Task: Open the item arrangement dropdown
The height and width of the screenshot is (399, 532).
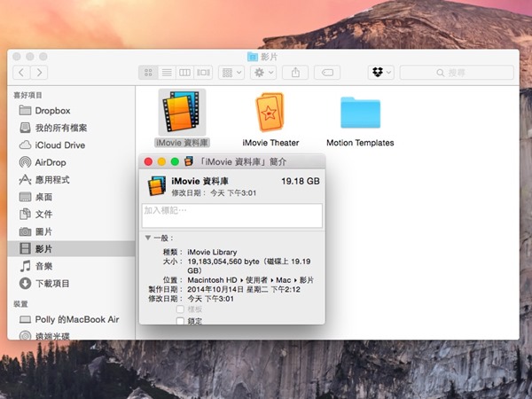Action: (x=231, y=73)
